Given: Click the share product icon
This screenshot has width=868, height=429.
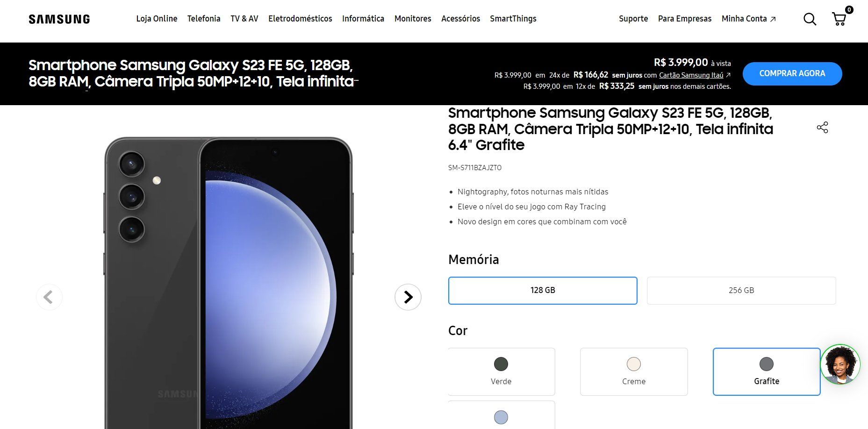Looking at the screenshot, I should [822, 128].
